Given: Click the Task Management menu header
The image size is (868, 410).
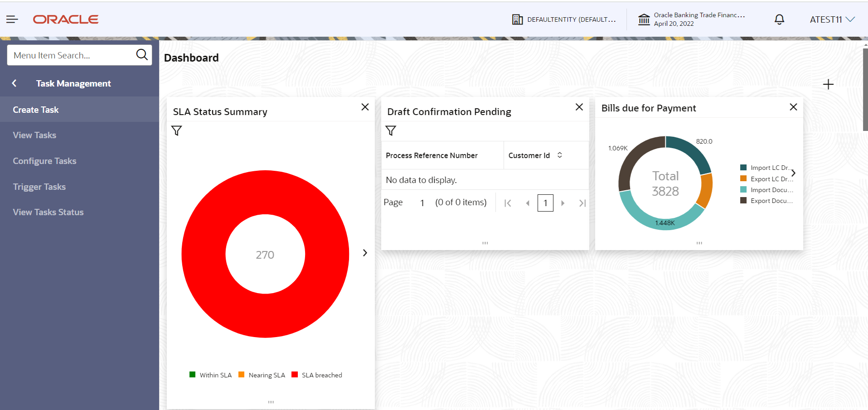Looking at the screenshot, I should coord(73,83).
